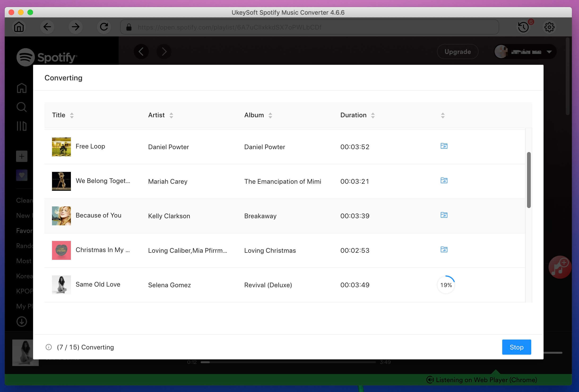Viewport: 579px width, 392px height.
Task: Click the export icon for Christmas In My...
Action: [444, 249]
